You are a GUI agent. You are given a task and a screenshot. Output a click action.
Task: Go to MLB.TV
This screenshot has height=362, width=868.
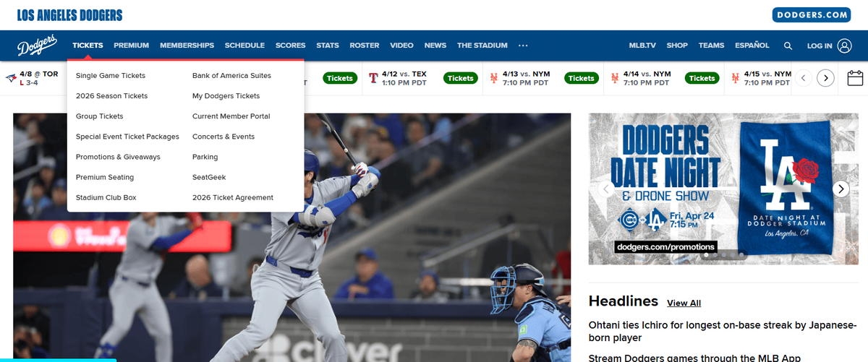(642, 46)
